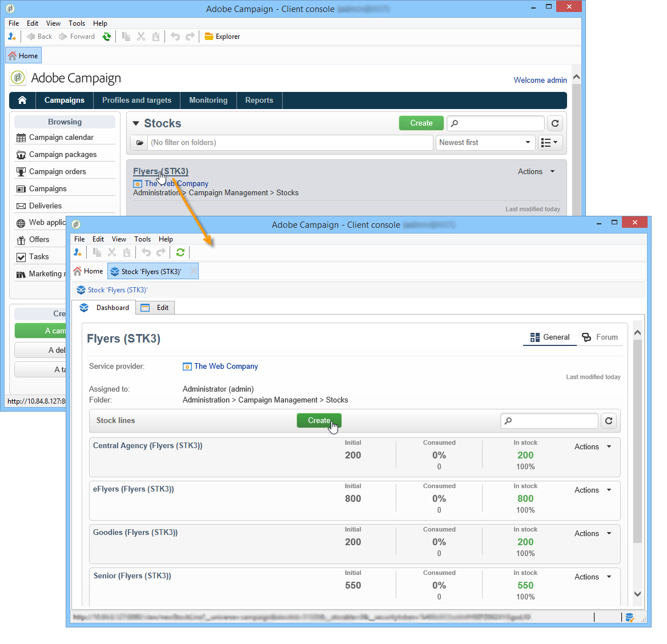The height and width of the screenshot is (644, 667).
Task: Close the Stock 'Flyers (STK3)' tab
Action: pos(194,271)
